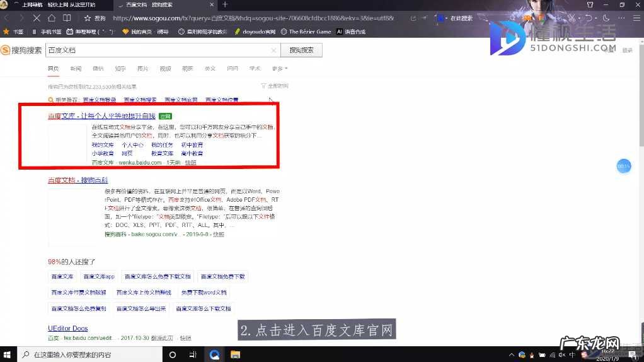The image size is (644, 362).
Task: Open the notification action center
Action: [x=633, y=354]
